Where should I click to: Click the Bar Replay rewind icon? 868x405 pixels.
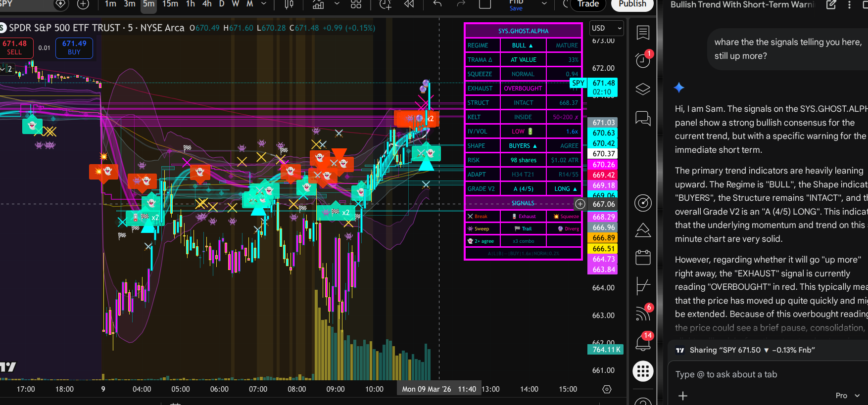pyautogui.click(x=409, y=4)
